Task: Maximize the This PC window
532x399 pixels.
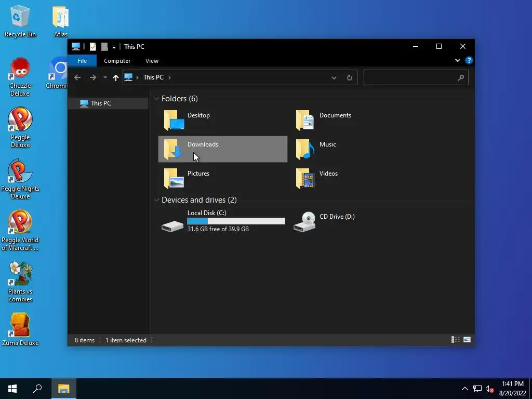Action: pos(438,46)
